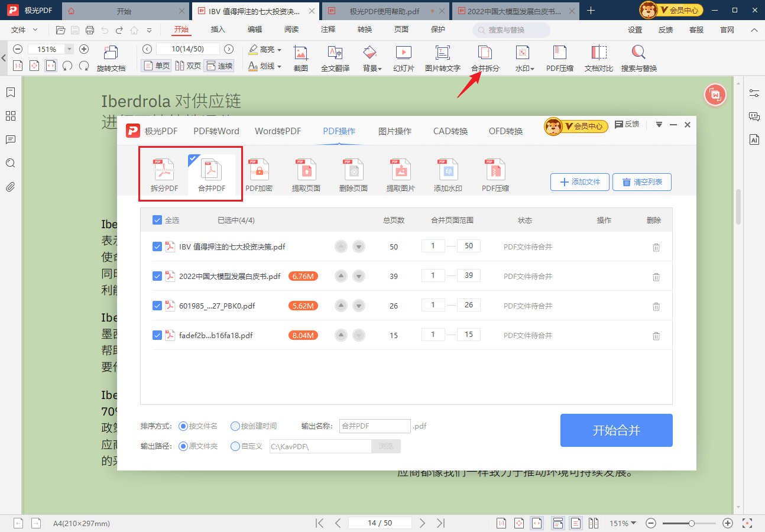
Task: Uncheck IBV 值得押注的七大投资决策.pdf checkbox
Action: point(157,246)
